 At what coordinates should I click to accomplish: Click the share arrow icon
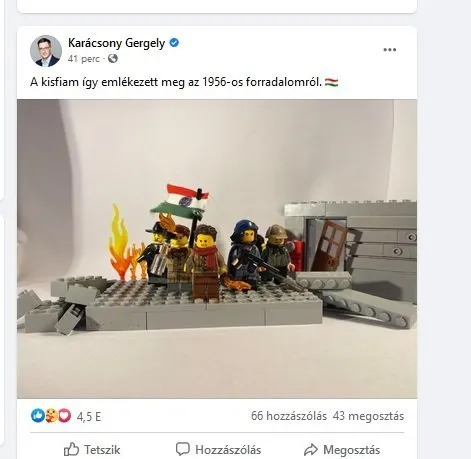[311, 450]
